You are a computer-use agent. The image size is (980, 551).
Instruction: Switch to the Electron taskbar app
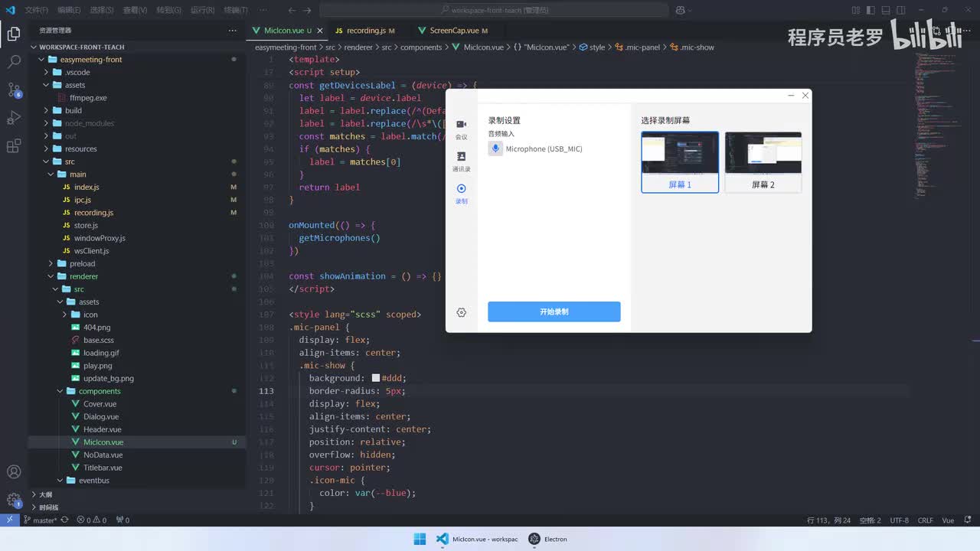pyautogui.click(x=547, y=539)
